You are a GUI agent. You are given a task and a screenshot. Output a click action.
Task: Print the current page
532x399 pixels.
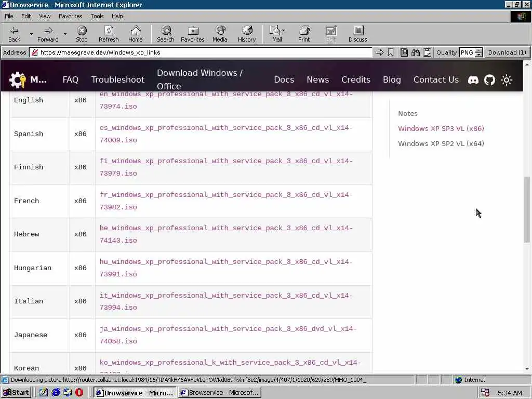(x=304, y=34)
